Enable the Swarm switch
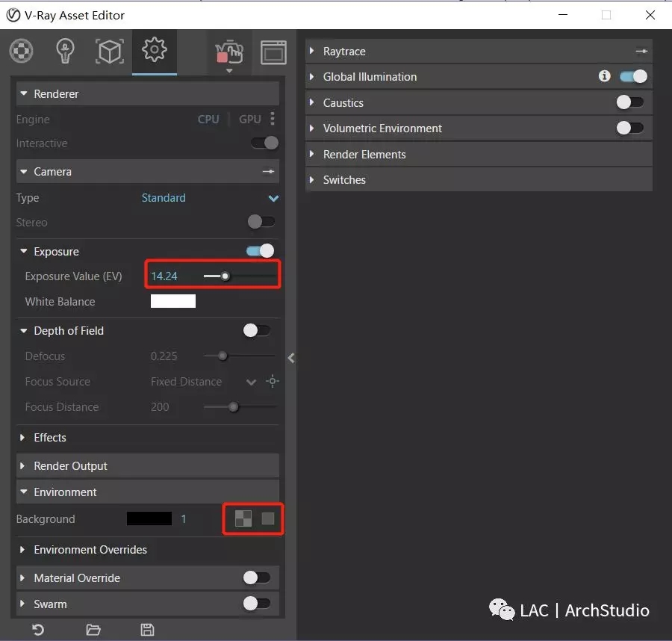The height and width of the screenshot is (641, 672). point(257,604)
